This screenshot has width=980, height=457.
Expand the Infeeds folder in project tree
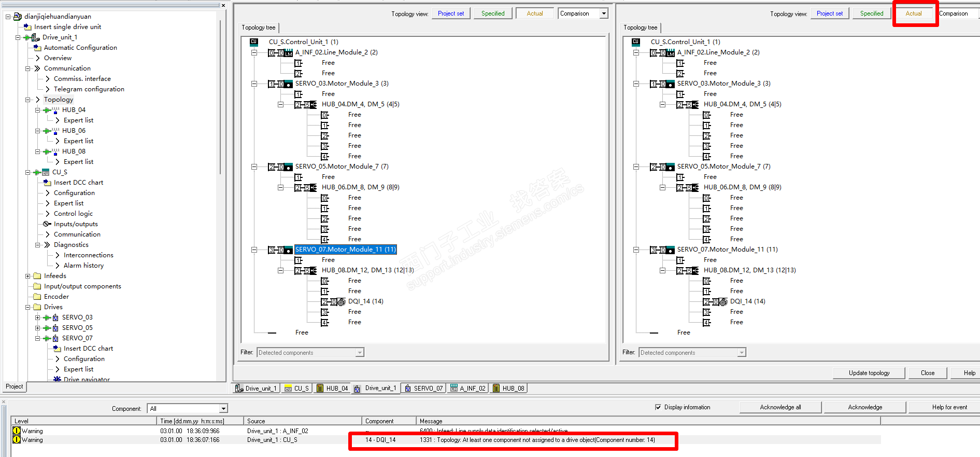click(27, 276)
